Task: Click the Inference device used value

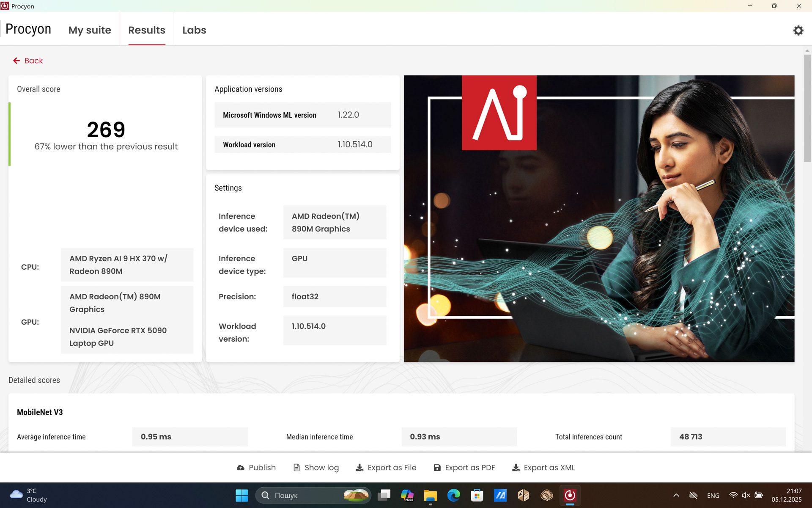Action: point(335,222)
